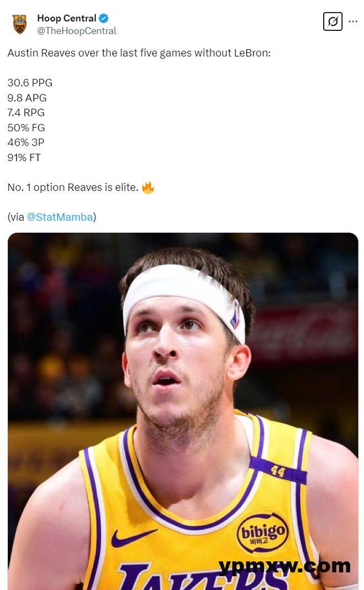Click the "9.8 APG" stat line
The height and width of the screenshot is (590, 364).
click(27, 98)
